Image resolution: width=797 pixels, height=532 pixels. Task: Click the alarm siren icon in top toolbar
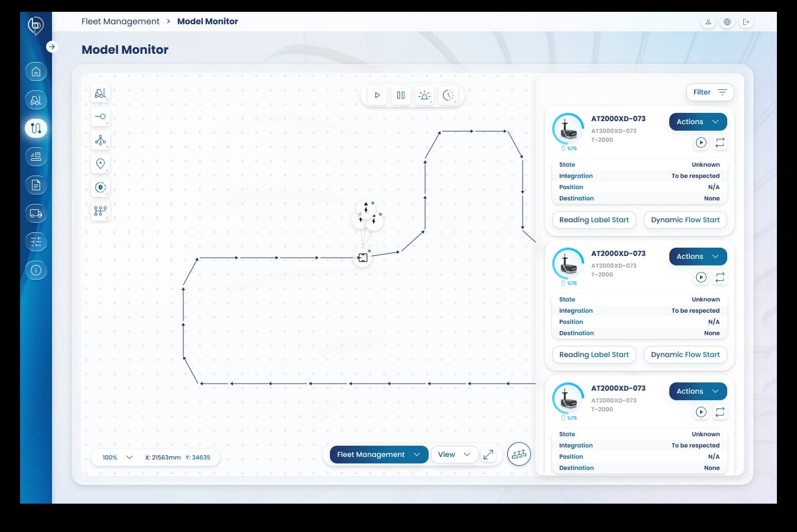point(425,95)
